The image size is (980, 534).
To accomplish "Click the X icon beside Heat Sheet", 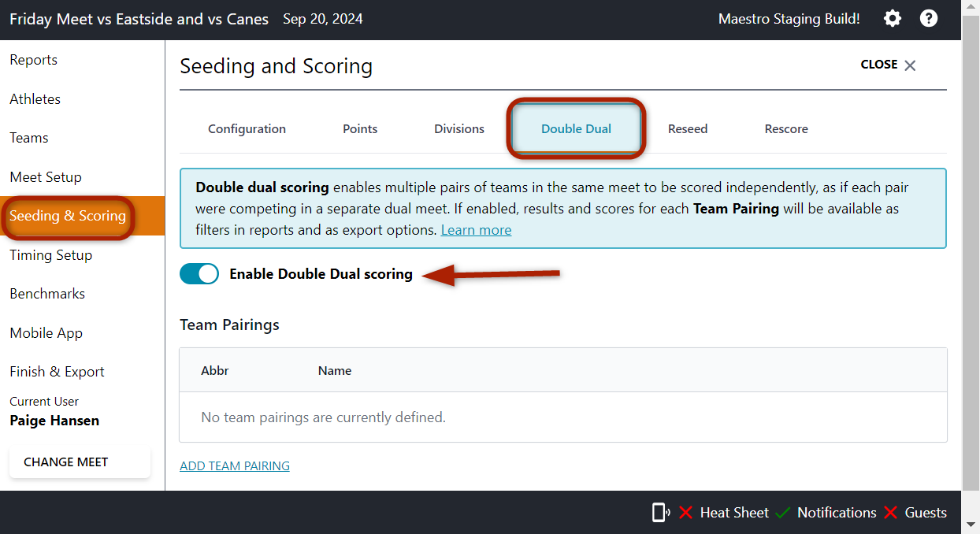I will [685, 513].
